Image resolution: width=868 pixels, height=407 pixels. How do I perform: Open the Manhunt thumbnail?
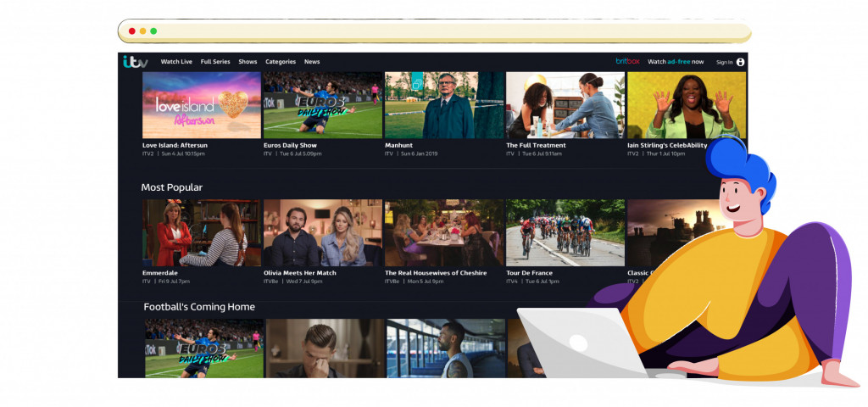(444, 104)
